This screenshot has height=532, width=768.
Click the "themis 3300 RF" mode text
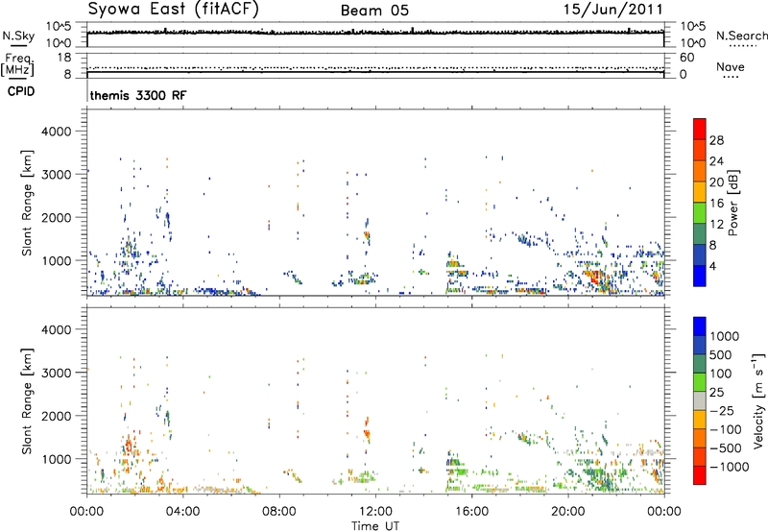coord(138,95)
